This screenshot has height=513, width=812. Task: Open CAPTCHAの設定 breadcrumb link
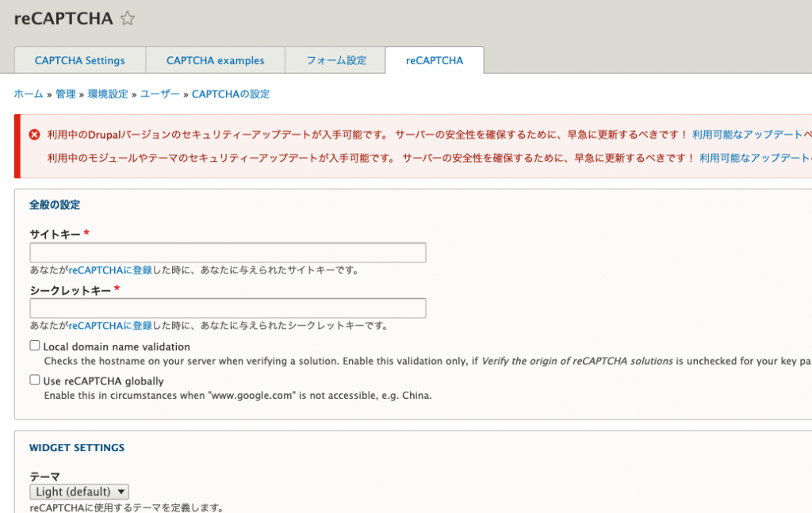231,94
